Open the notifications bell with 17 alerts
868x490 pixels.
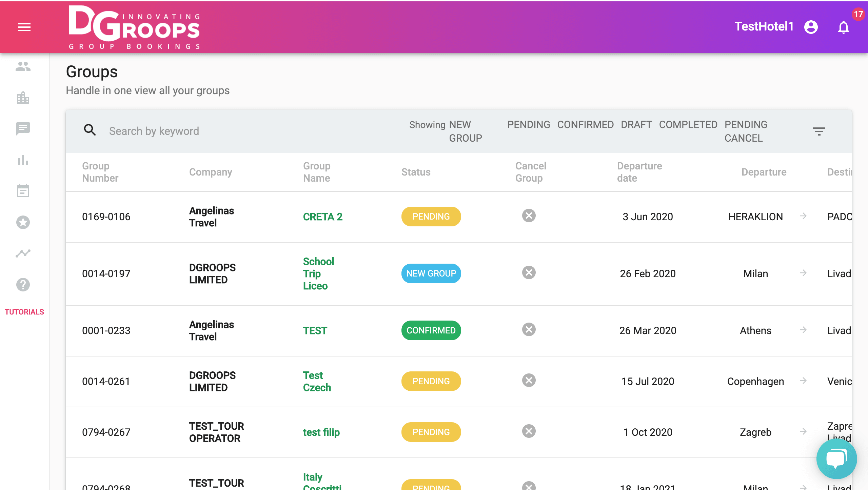point(844,27)
